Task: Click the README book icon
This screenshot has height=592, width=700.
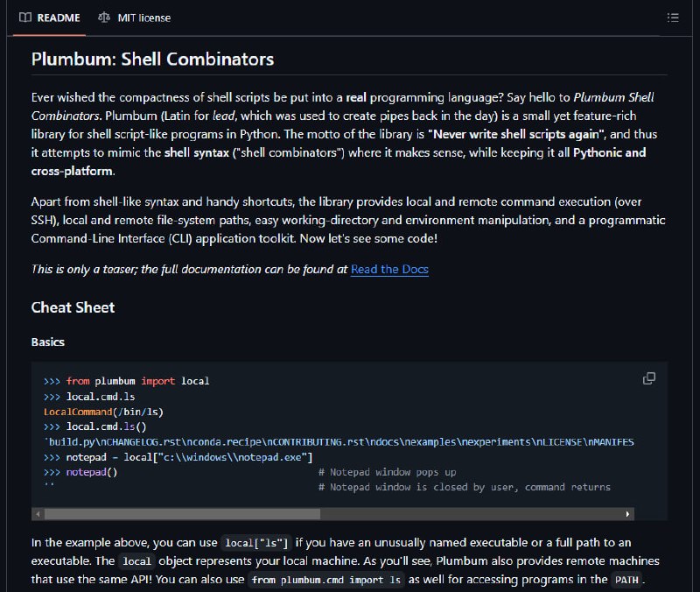Action: [25, 18]
